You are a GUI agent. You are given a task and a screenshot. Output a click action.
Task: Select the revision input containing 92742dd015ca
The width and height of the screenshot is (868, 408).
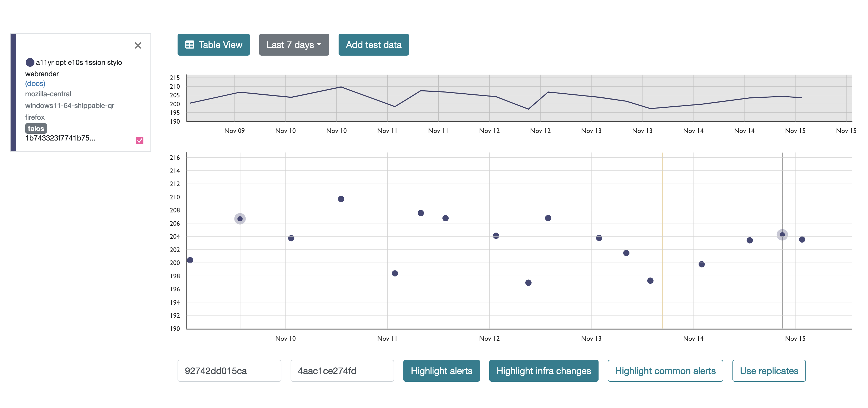(229, 371)
